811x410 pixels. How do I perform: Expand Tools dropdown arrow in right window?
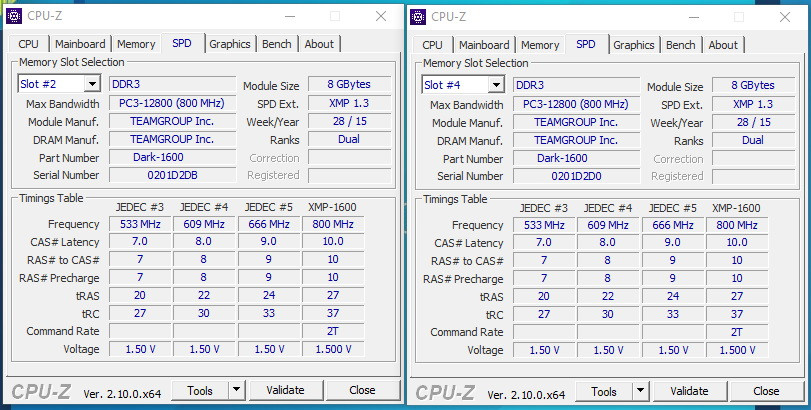[x=640, y=391]
